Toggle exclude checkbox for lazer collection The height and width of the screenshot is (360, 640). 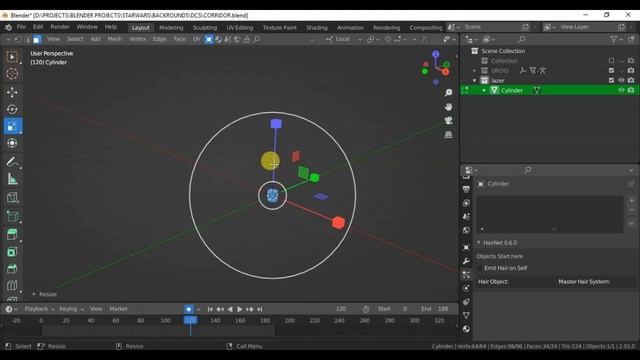(611, 80)
